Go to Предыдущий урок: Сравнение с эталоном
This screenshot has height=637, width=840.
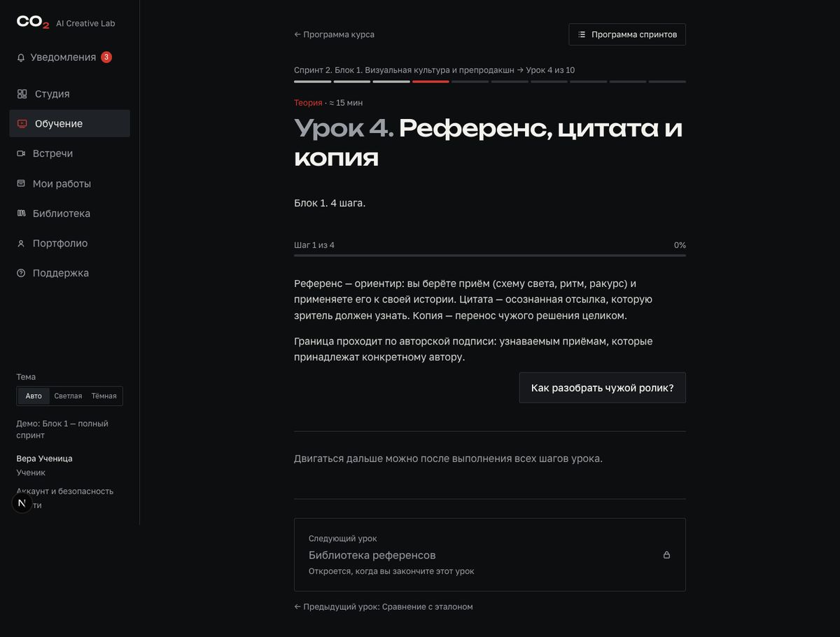(x=383, y=607)
